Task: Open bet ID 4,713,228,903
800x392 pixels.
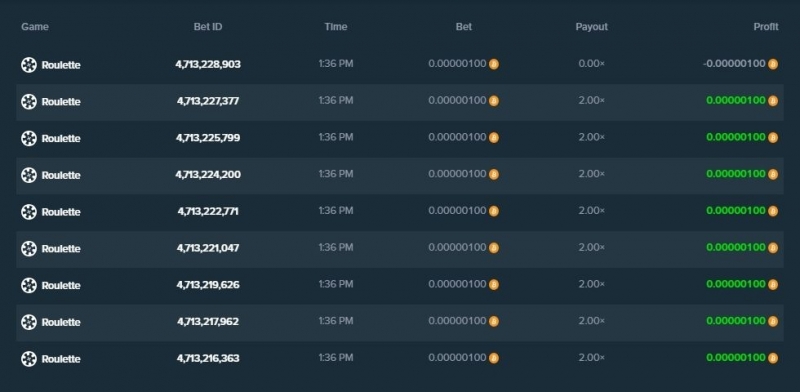Action: [x=208, y=64]
